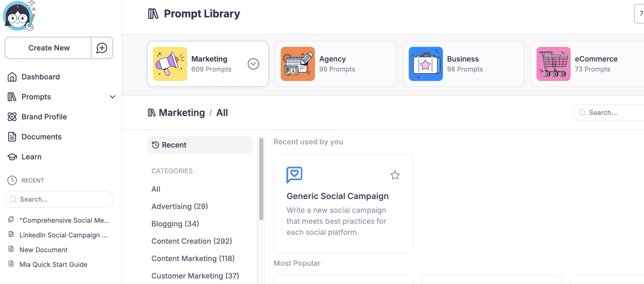Select Blogging (34) category
Screen dimensions: 644x284
(175, 224)
